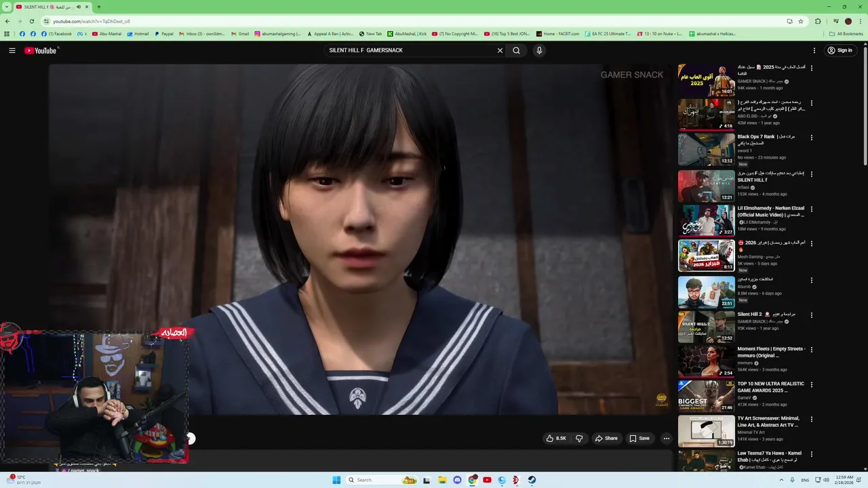Image resolution: width=868 pixels, height=488 pixels.
Task: Open the 'Home - FACEIT.com' bookmark
Action: tap(557, 34)
